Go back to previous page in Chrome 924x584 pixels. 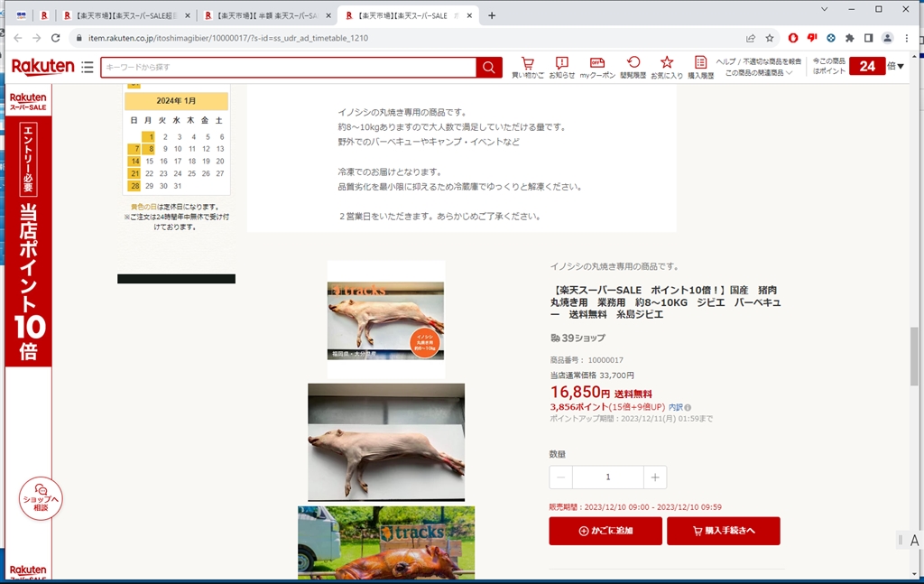tap(18, 38)
